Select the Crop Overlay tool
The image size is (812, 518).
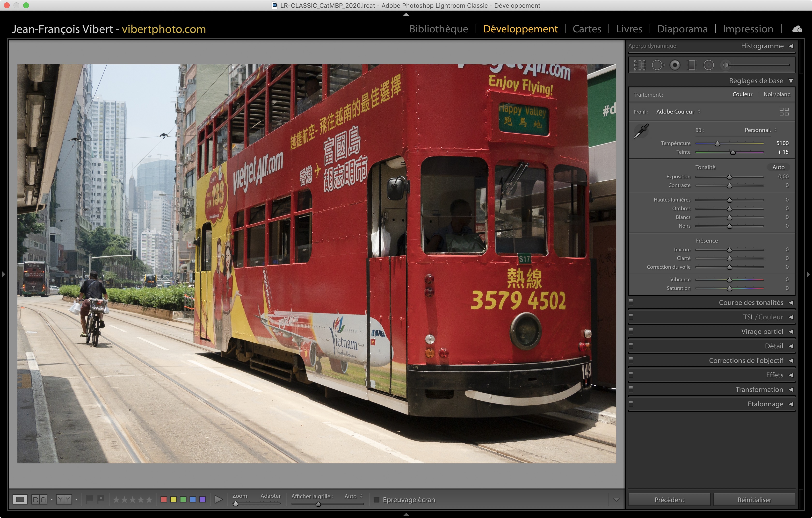639,65
